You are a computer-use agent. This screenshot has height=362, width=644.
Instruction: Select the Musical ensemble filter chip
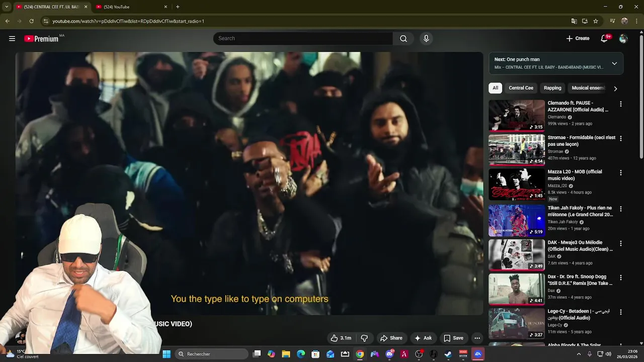coord(588,88)
